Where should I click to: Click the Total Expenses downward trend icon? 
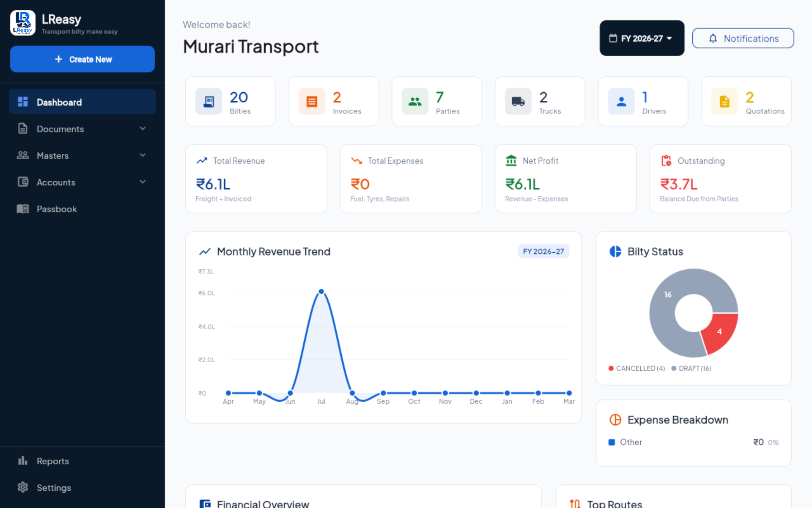(357, 160)
